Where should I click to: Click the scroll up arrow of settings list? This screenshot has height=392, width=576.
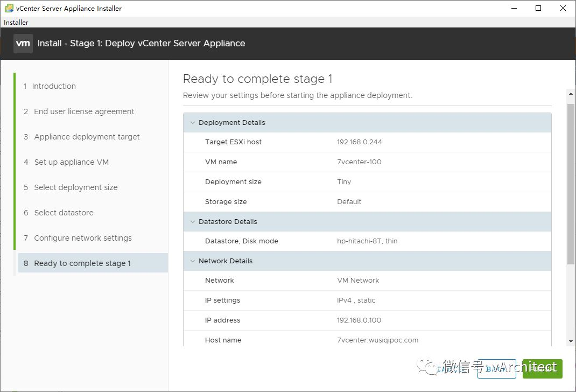(571, 95)
